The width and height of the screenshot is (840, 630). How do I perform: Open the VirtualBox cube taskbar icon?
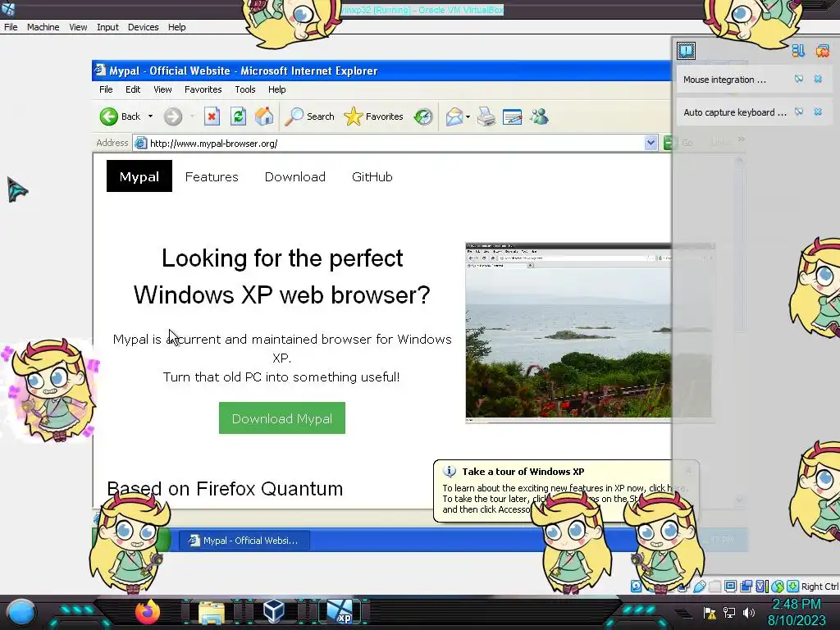(274, 612)
